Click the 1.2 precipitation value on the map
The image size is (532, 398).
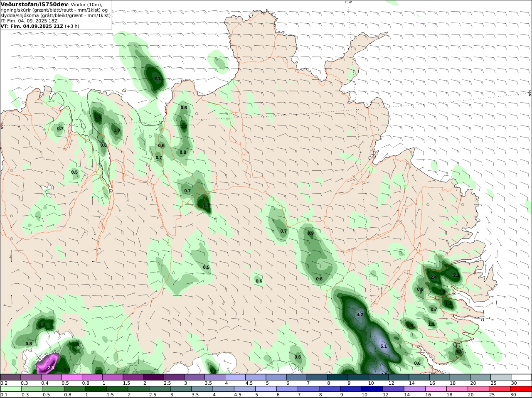tap(184, 126)
